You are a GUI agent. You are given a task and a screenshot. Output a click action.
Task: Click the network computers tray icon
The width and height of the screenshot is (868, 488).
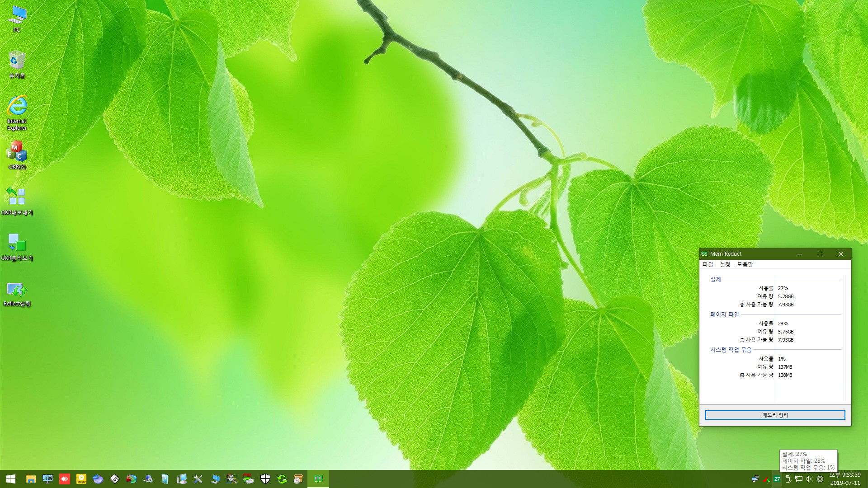coord(755,479)
